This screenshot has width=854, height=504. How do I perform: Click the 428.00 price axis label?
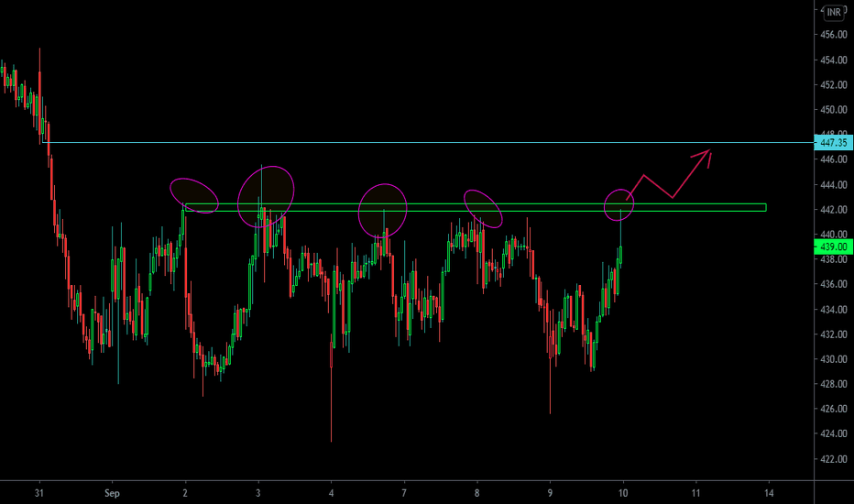pos(834,384)
